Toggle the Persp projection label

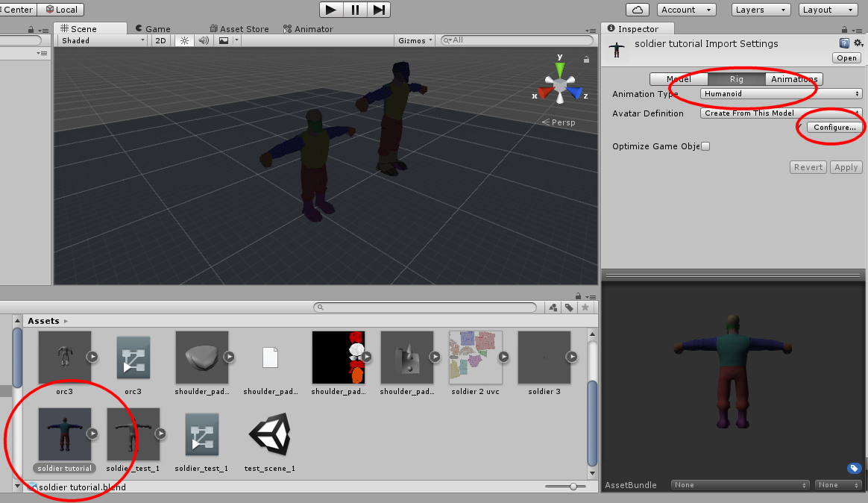559,122
